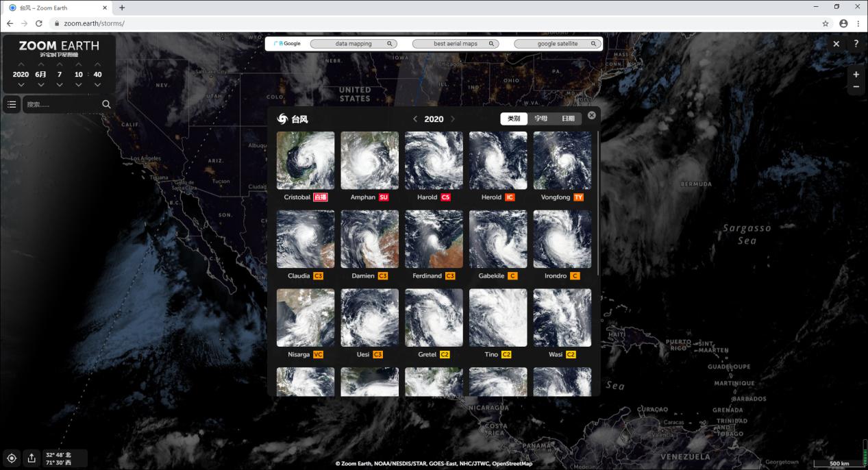Decrease the month with the down arrow

[41, 85]
